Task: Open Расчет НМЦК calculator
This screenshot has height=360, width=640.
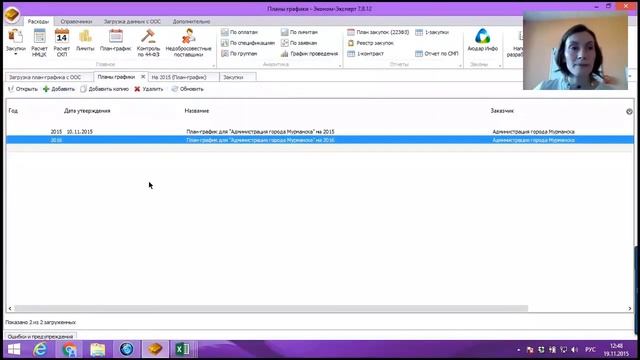Action: (x=39, y=42)
